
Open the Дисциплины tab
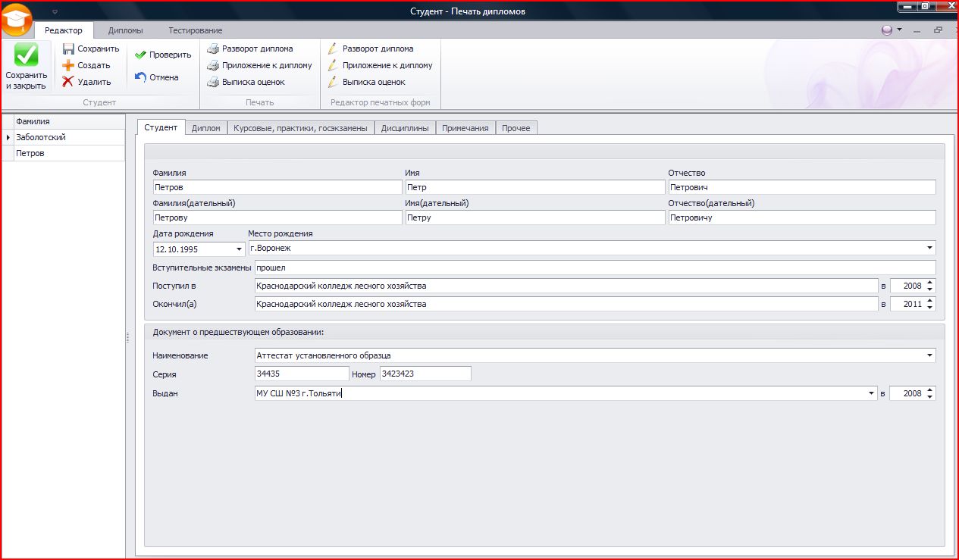(405, 128)
